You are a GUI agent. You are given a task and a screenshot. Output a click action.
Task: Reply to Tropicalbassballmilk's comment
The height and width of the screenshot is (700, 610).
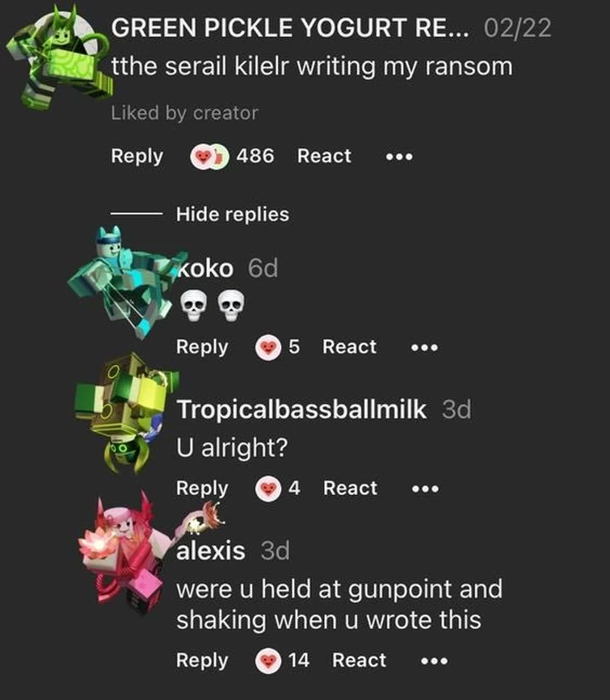pos(202,488)
